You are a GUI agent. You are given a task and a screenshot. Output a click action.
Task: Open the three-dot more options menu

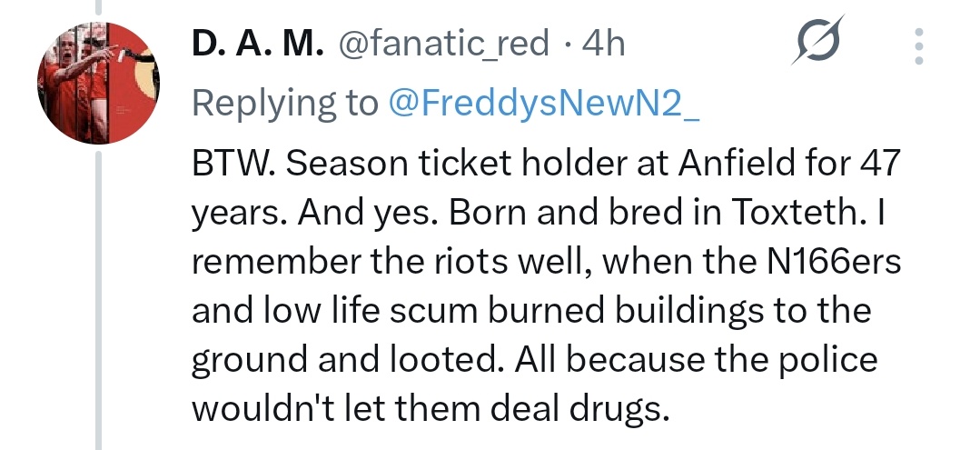tap(919, 45)
